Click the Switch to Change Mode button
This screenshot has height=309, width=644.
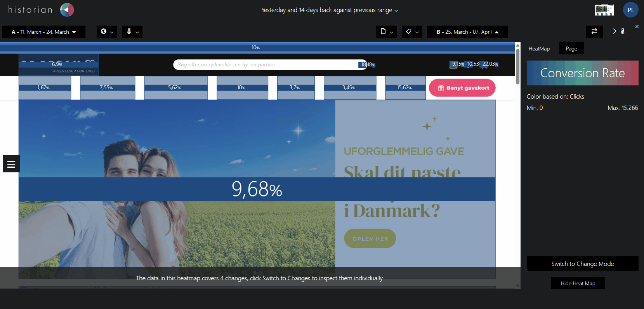point(582,264)
